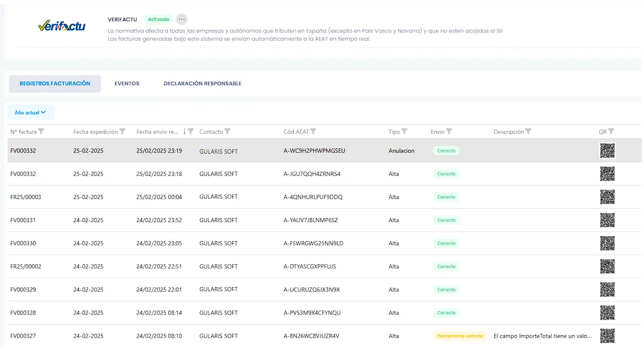The width and height of the screenshot is (644, 350).
Task: Open QR code for FR25/00002 row
Action: [607, 266]
